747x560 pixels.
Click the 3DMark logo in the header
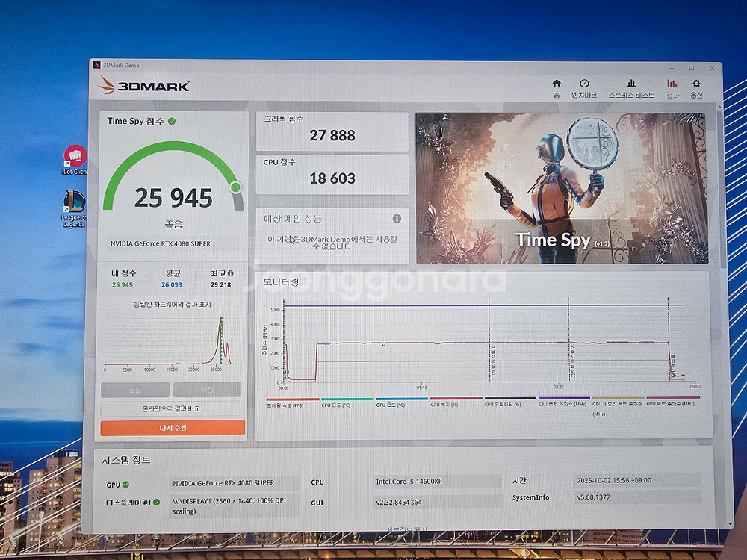tap(144, 86)
